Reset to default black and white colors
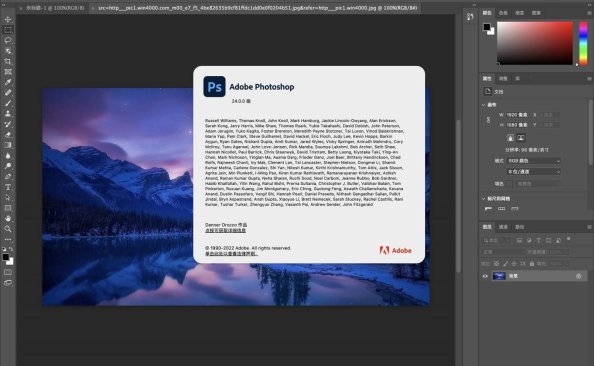This screenshot has width=594, height=366. (4, 249)
